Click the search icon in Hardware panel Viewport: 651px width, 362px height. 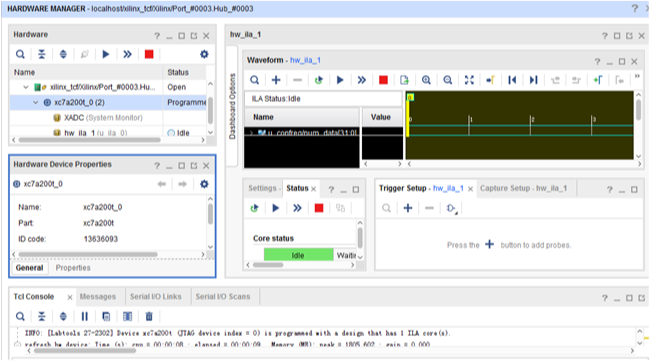(20, 54)
